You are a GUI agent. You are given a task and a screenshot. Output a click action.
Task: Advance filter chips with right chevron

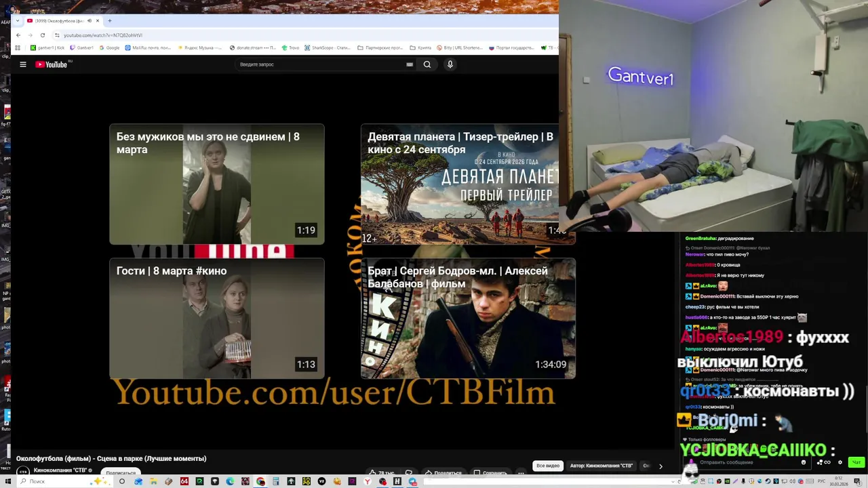pos(660,466)
